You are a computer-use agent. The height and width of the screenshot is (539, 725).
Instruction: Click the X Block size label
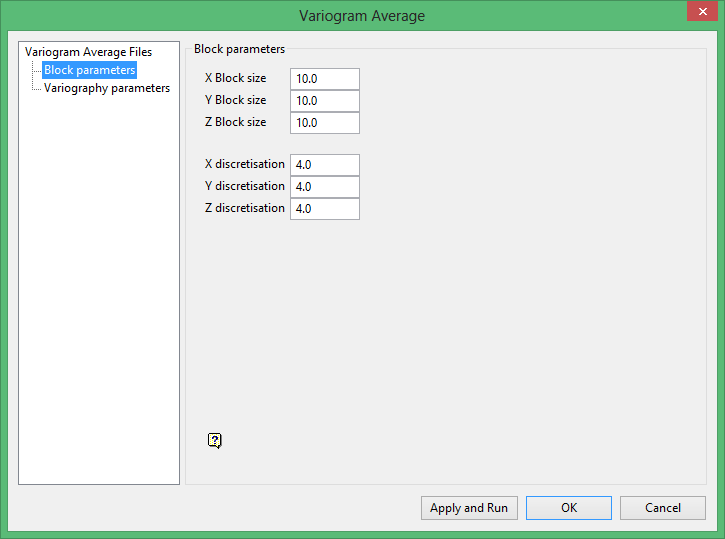(235, 78)
